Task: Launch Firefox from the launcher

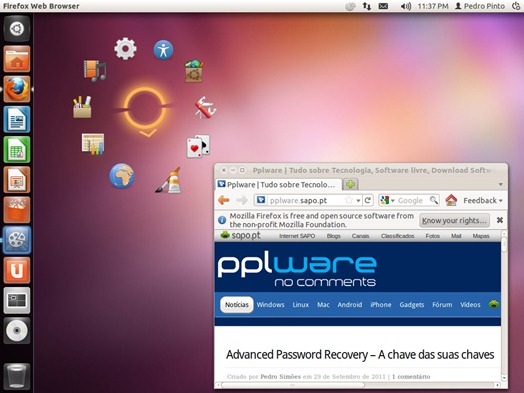Action: coord(17,89)
